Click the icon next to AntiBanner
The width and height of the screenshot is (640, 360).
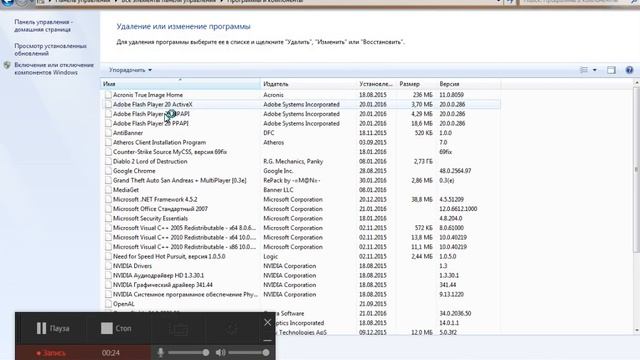pyautogui.click(x=108, y=133)
